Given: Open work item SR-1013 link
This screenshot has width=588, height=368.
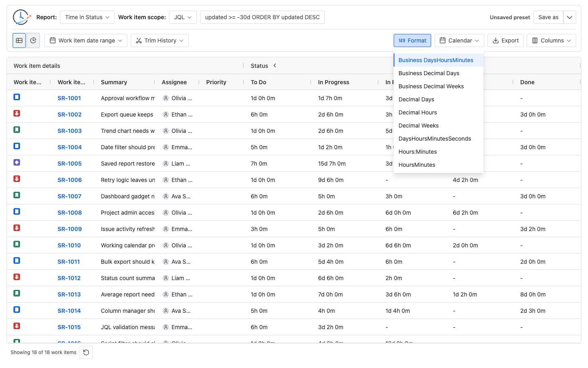Looking at the screenshot, I should [x=69, y=294].
